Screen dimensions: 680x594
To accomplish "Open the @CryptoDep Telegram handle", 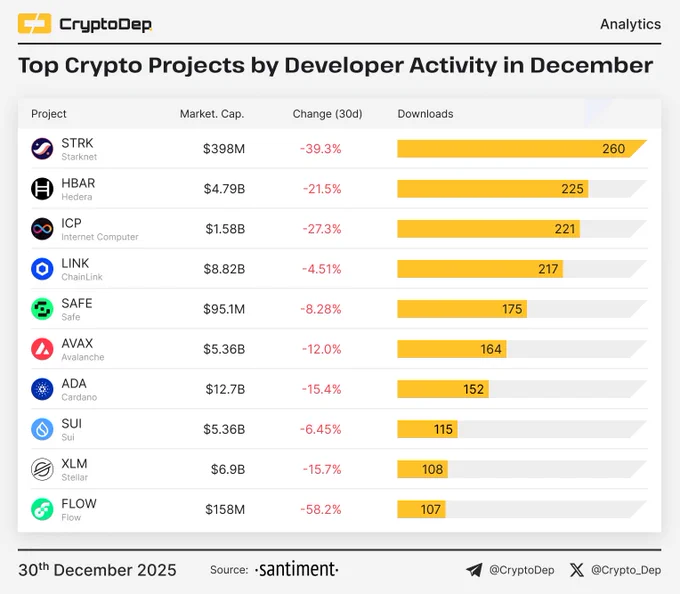I will (x=522, y=570).
